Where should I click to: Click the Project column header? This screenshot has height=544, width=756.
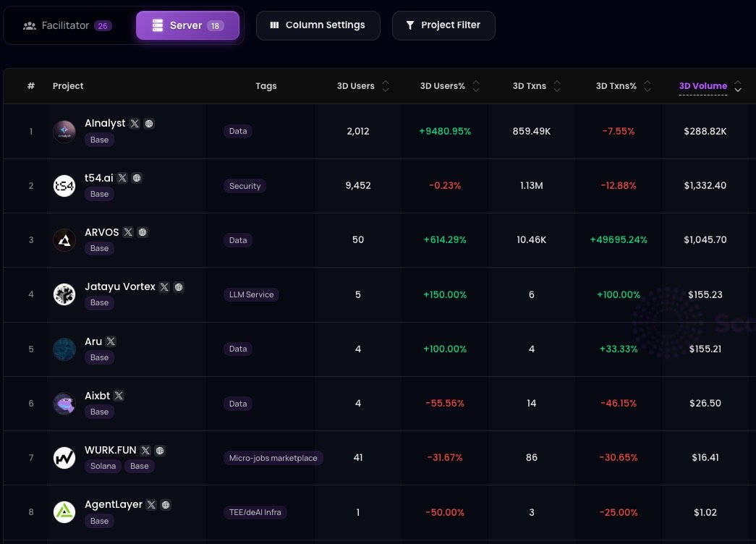(x=68, y=86)
